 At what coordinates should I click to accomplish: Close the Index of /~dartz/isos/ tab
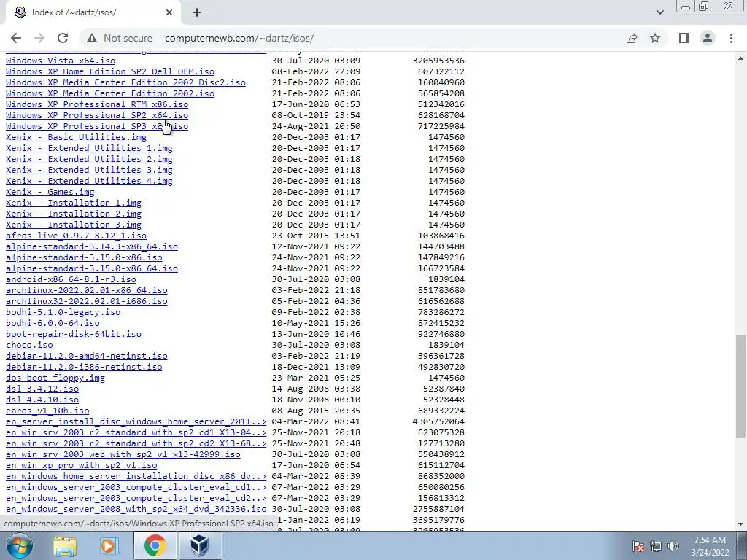[169, 12]
